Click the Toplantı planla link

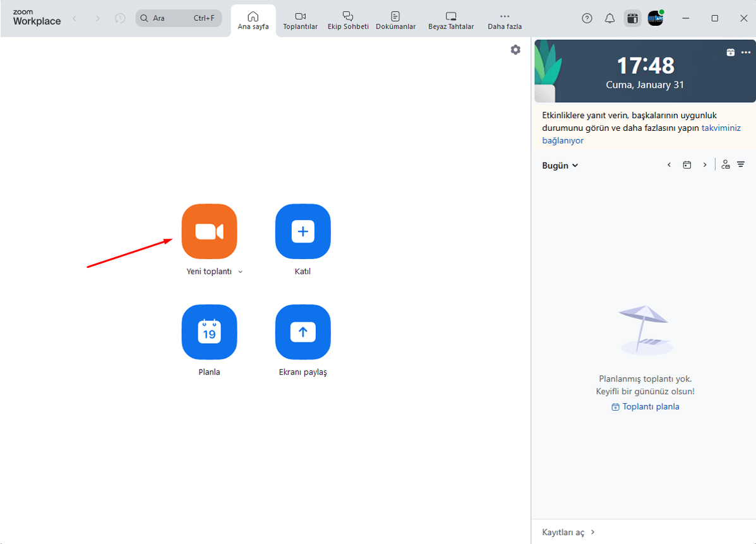click(x=645, y=407)
